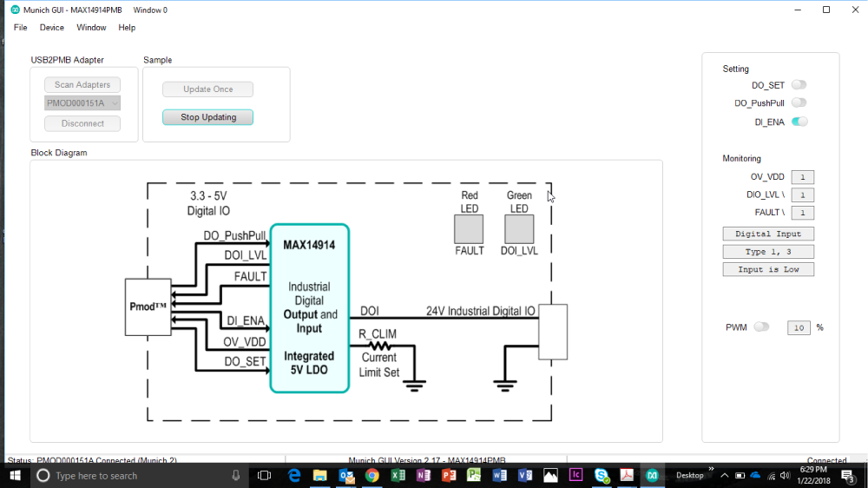868x488 pixels.
Task: Click the Digital Input status box
Action: 768,234
